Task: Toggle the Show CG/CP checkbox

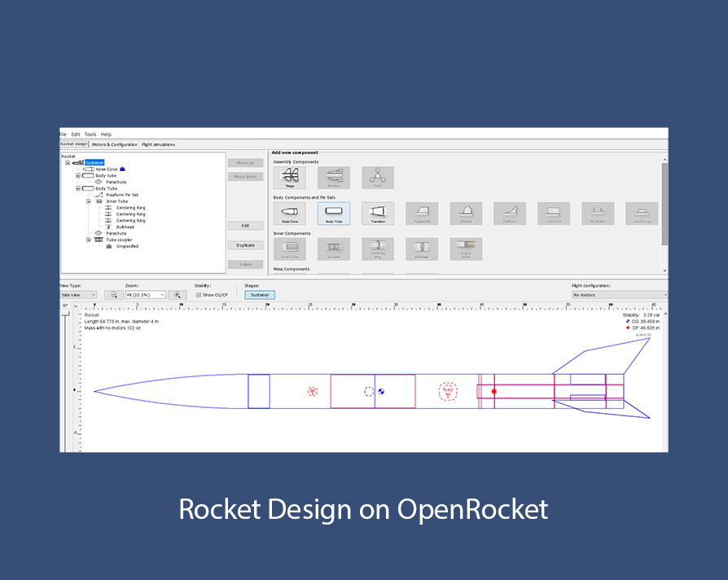Action: click(x=200, y=295)
